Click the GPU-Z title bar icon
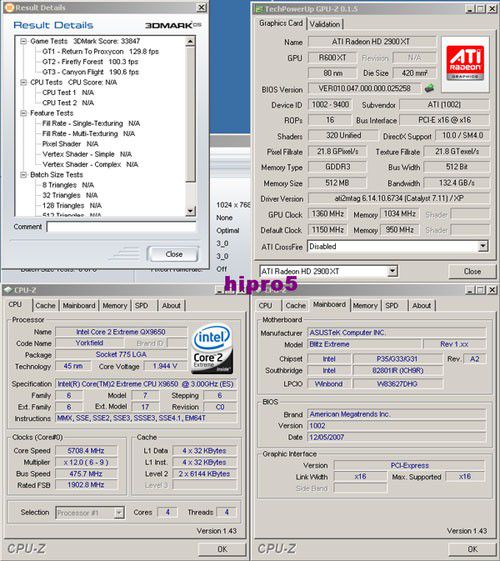500x561 pixels. [x=259, y=9]
